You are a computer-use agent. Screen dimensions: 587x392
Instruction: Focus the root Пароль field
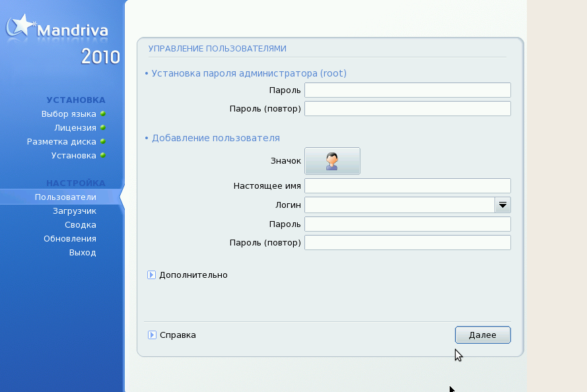click(407, 90)
